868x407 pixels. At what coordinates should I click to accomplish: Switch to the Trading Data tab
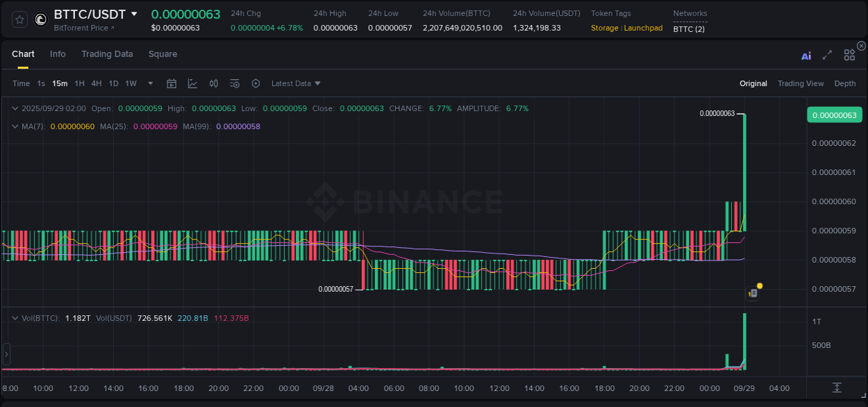click(x=107, y=54)
